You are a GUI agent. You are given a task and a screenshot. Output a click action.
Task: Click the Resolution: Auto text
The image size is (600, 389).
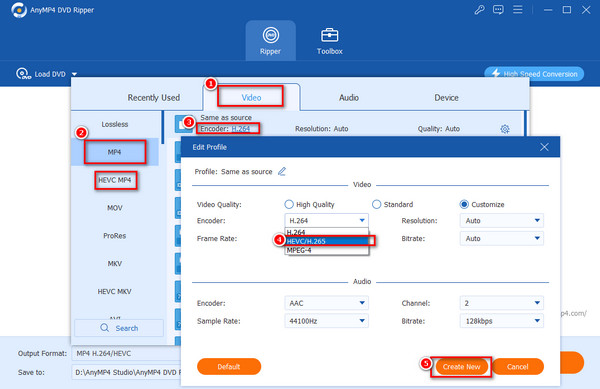321,129
